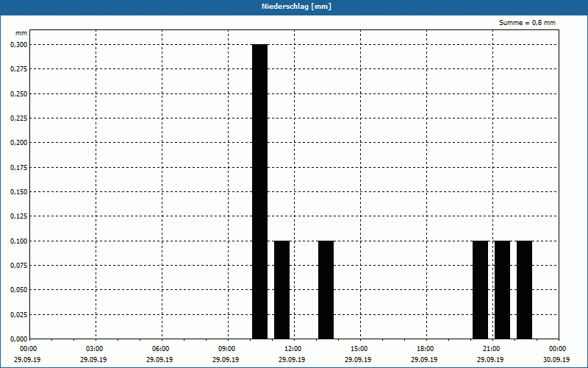Click the 0,300 y-axis label

pos(19,45)
